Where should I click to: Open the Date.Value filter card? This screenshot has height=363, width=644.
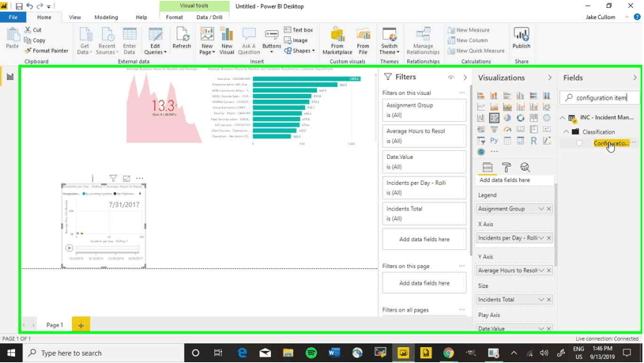coord(424,162)
